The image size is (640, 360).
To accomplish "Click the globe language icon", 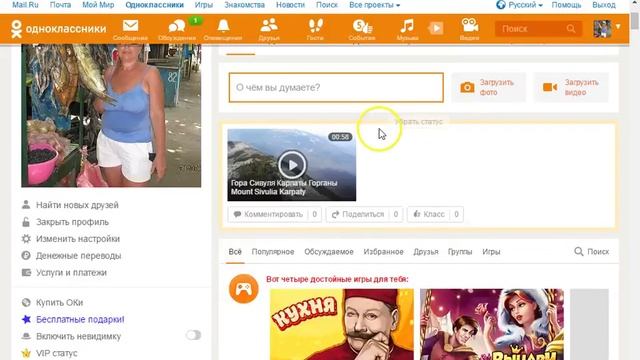I will coord(501,5).
